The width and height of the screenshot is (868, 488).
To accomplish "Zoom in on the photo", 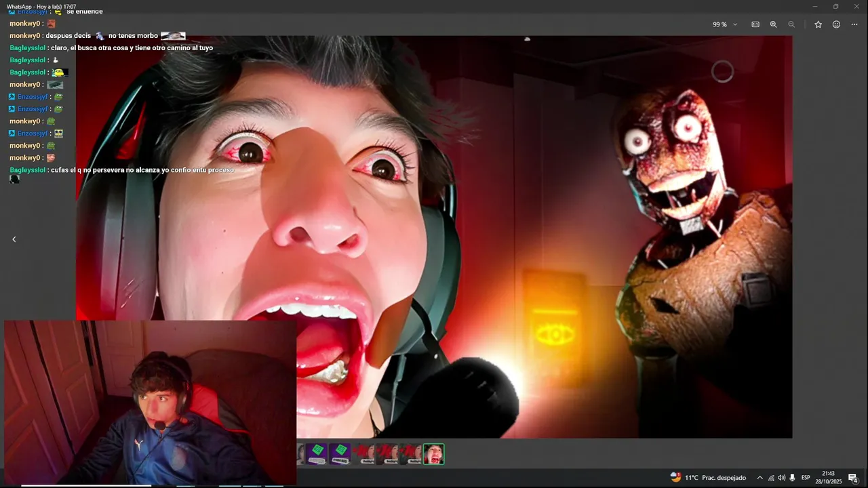I will coord(773,24).
